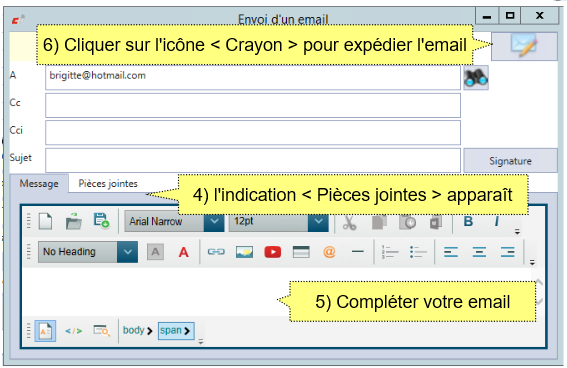
Task: Apply a numbered list
Action: tap(390, 252)
